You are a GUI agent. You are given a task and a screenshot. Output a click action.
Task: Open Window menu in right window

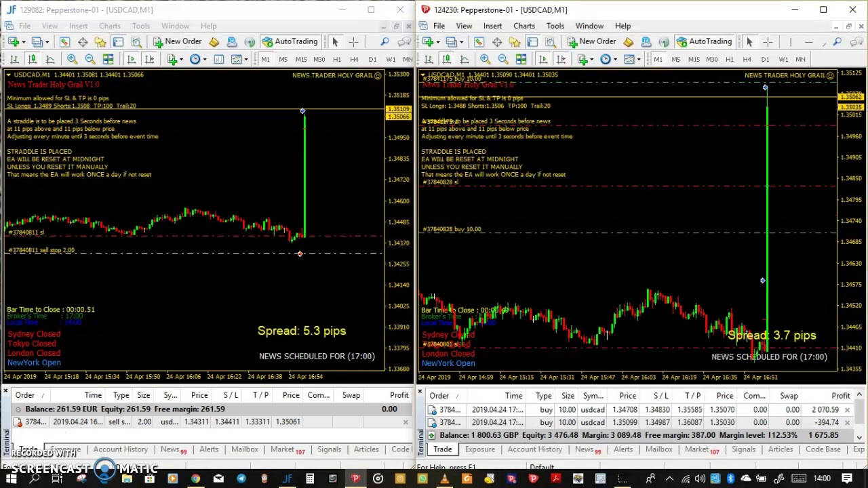(589, 26)
